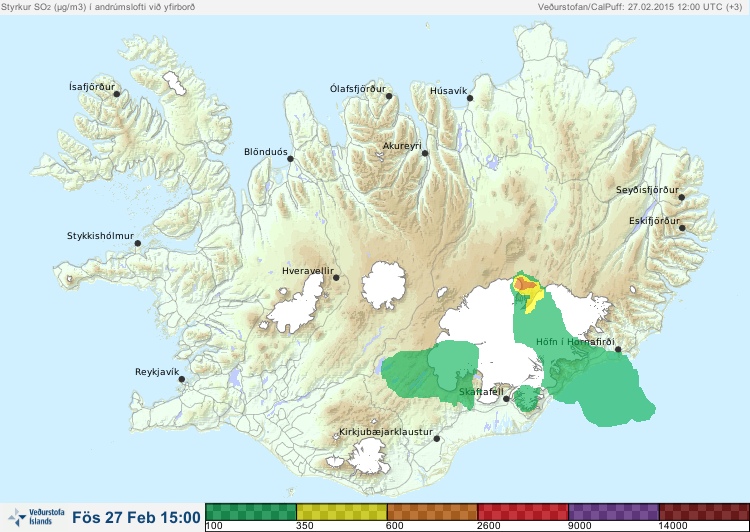Screen dimensions: 750x532
Task: Click the Ólafsfjörður map label
Action: [358, 89]
